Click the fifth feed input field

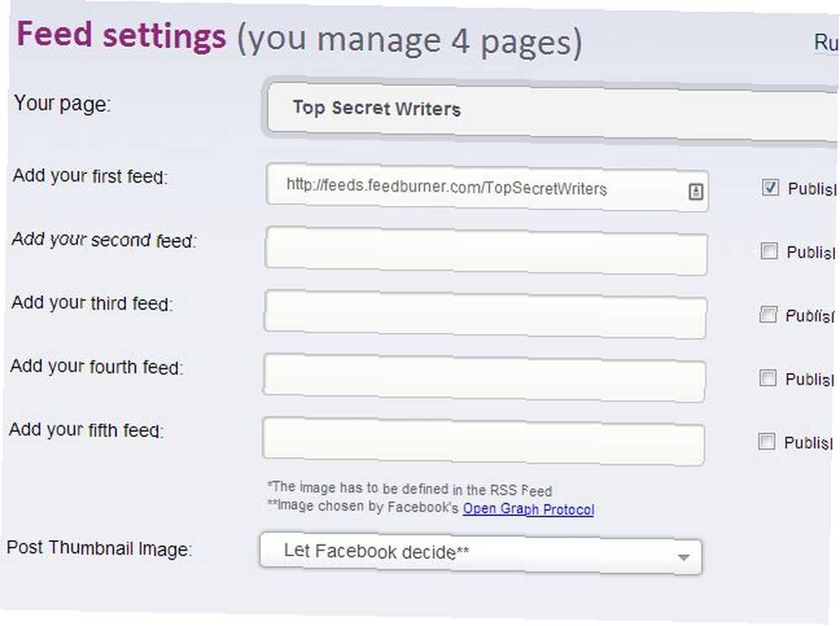pos(483,442)
